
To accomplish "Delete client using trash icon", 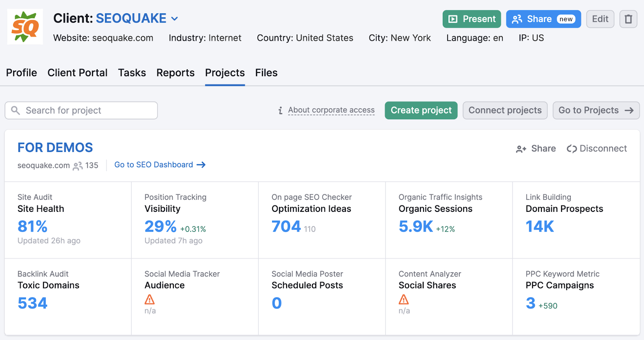I will [x=628, y=19].
